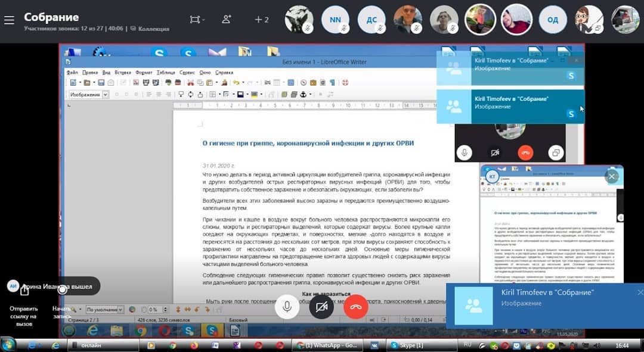This screenshot has height=352, width=644.
Task: Send a link to the call
Action: click(24, 306)
